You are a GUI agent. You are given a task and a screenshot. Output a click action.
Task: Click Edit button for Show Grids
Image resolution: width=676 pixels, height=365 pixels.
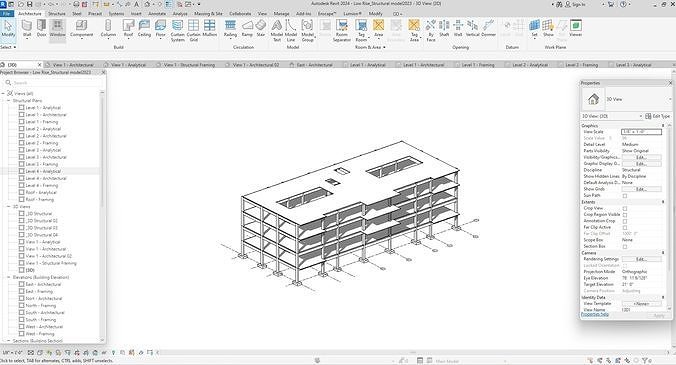641,189
